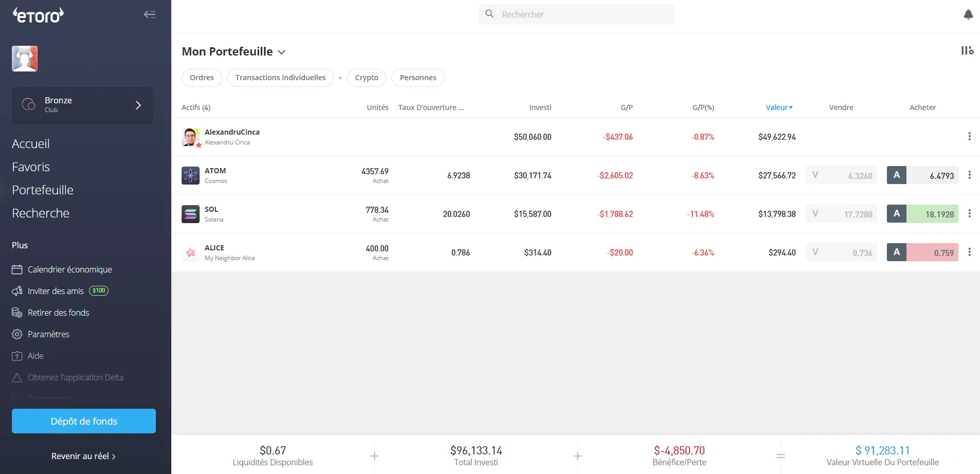Screen dimensions: 980x474
Task: Open Aide help page
Action: [35, 356]
